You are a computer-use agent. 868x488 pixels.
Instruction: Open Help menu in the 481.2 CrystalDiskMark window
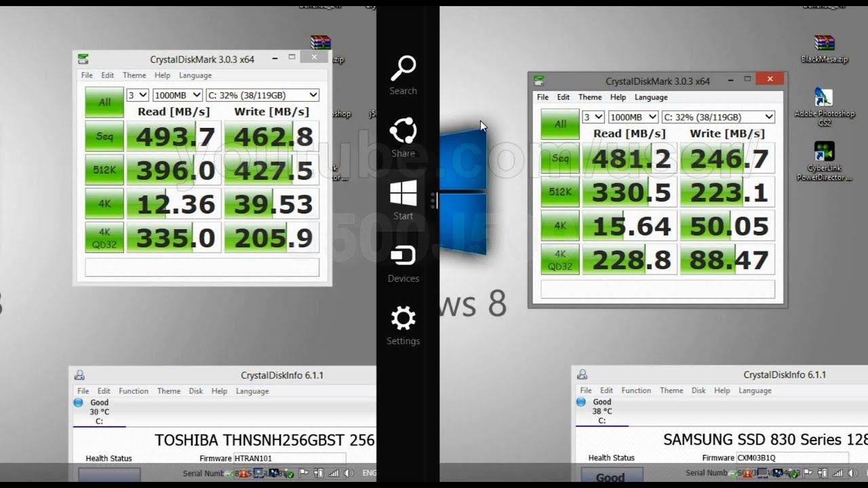(618, 97)
